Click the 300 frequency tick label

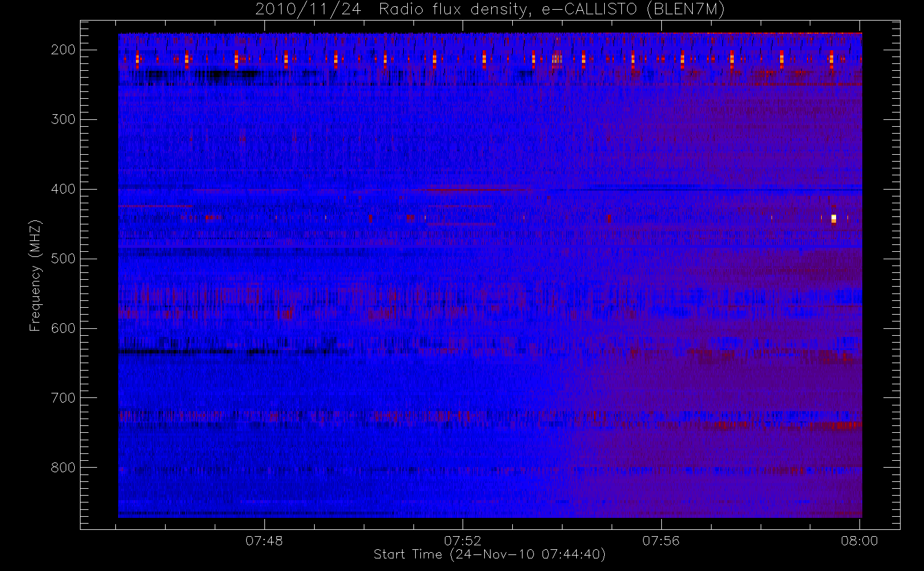[63, 119]
